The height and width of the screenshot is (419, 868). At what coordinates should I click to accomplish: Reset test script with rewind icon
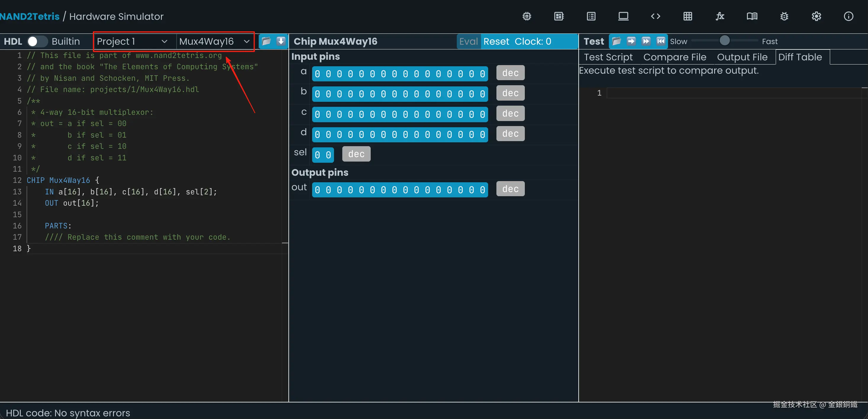[x=661, y=41]
